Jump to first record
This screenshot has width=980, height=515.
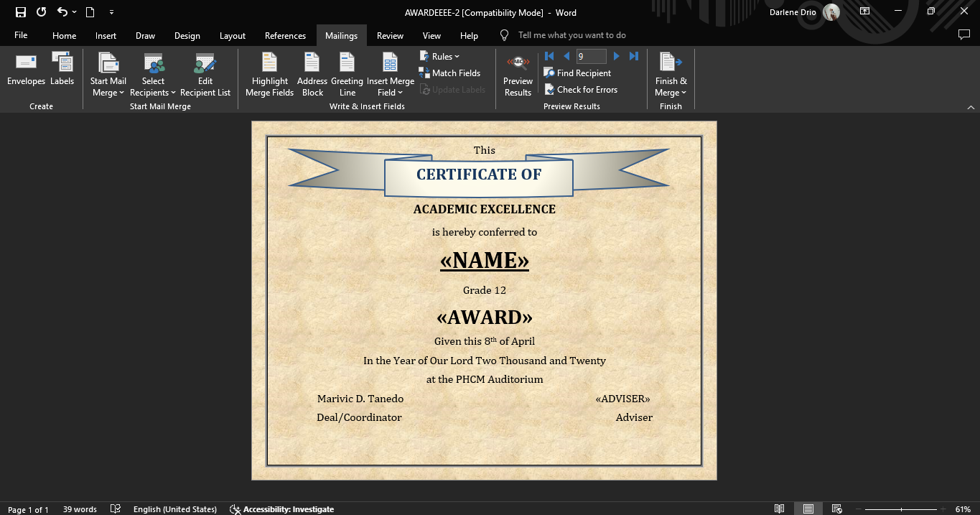[x=549, y=56]
